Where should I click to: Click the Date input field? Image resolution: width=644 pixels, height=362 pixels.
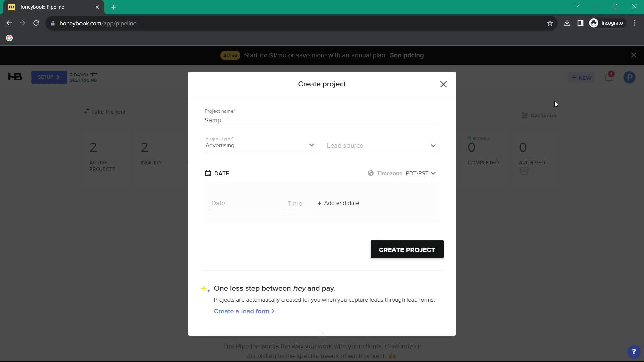(x=247, y=203)
